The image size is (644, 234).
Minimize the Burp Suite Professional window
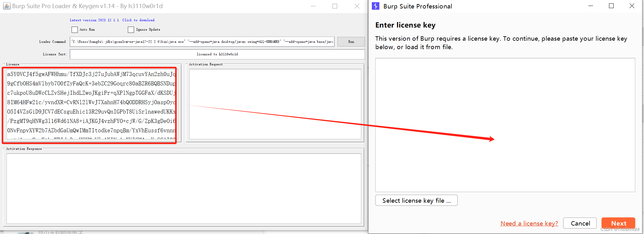(x=591, y=6)
